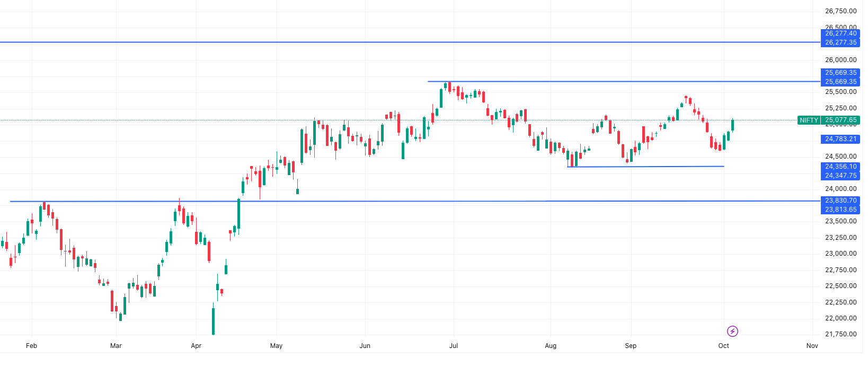Select the topmost blue horizontal line
868x374 pixels.
point(371,42)
